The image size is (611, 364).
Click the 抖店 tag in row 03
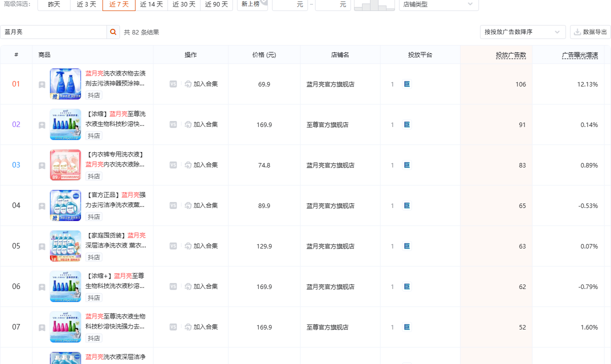[94, 176]
